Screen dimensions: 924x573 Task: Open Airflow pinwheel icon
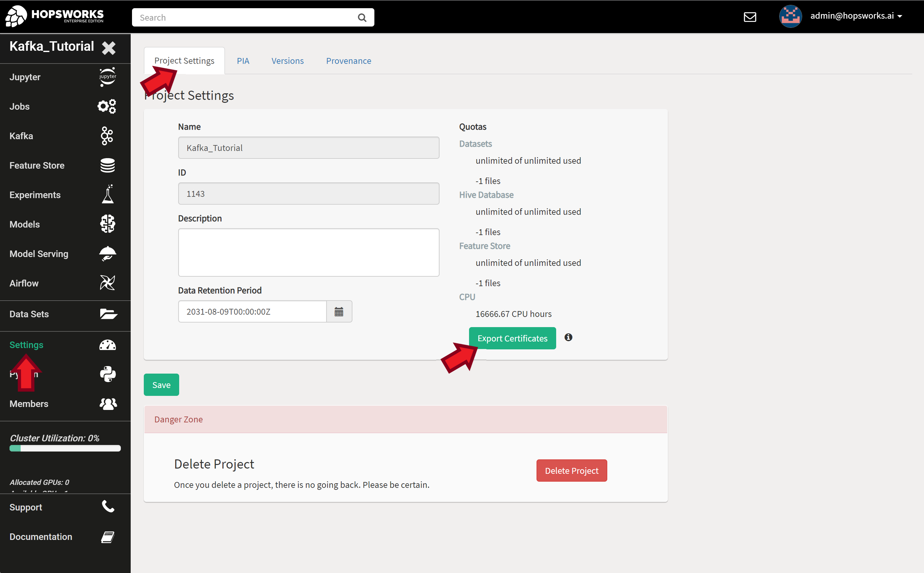coord(107,283)
